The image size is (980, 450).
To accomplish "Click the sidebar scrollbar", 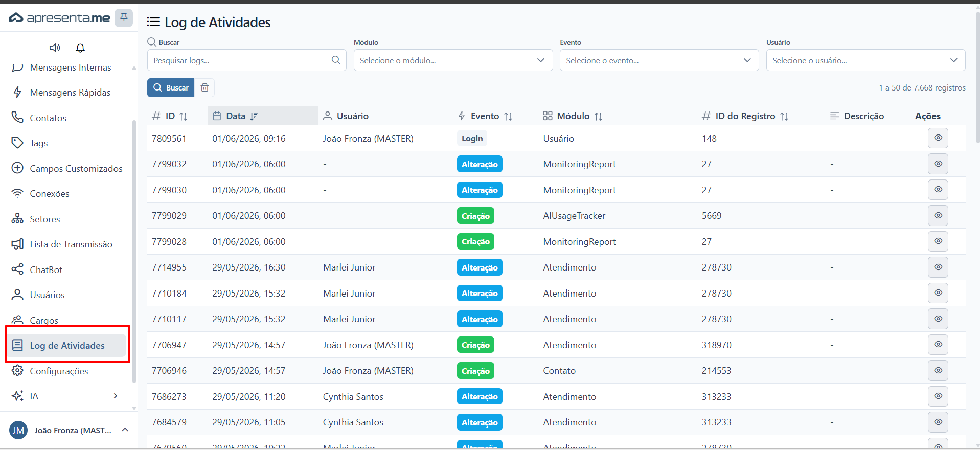I will click(x=134, y=251).
